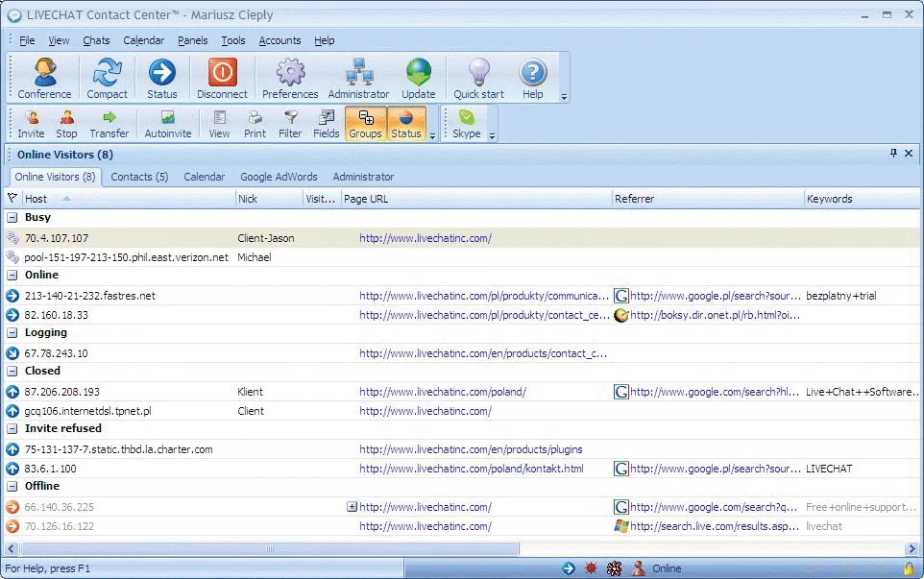Open the Filter funnel tool

290,125
